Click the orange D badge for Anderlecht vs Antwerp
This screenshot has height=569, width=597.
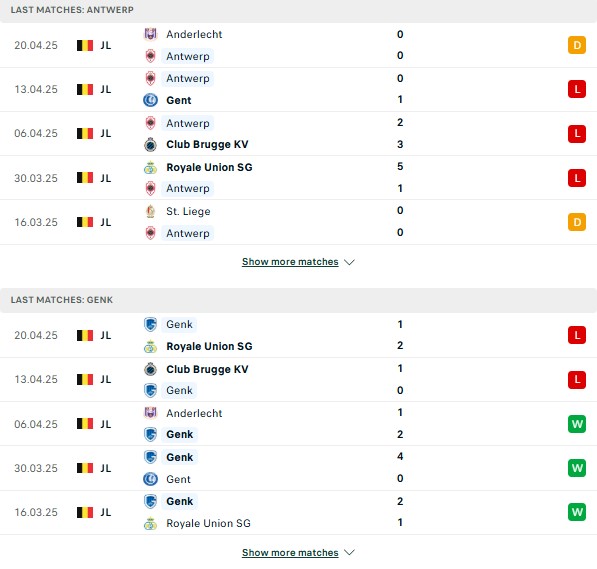(x=577, y=45)
